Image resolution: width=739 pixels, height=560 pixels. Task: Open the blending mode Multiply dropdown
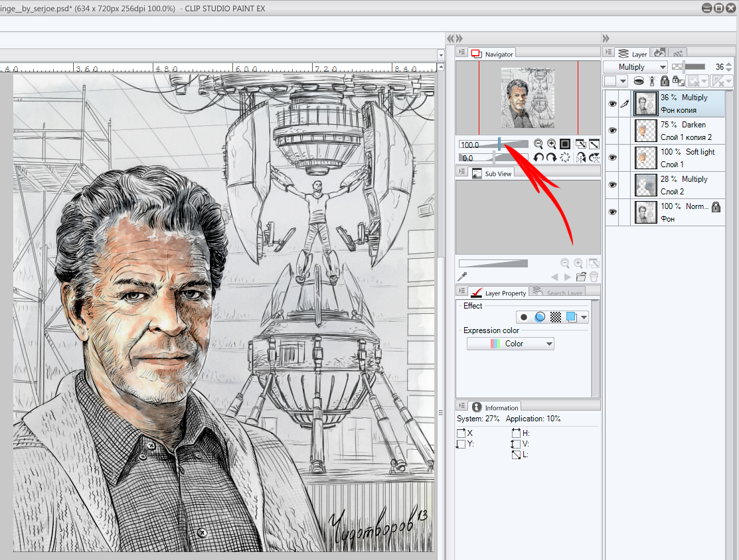[x=635, y=67]
